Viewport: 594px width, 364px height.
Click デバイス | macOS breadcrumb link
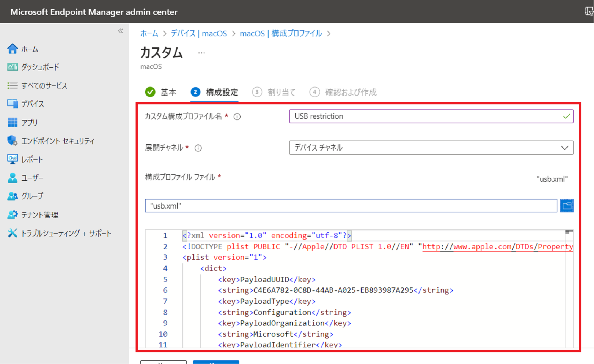199,33
